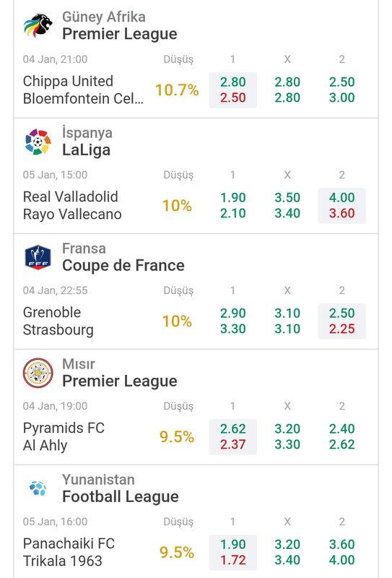Select draw odds 3.50/3.40 for Real Valladolid match
The width and height of the screenshot is (392, 578).
[287, 206]
